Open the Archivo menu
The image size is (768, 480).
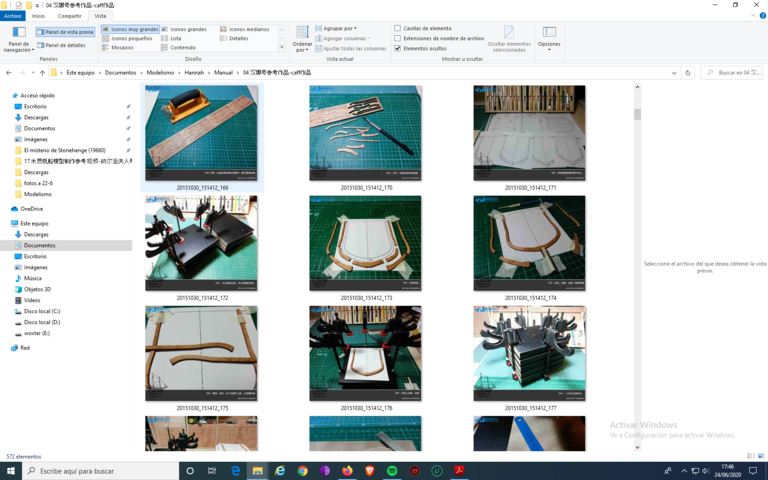(13, 16)
